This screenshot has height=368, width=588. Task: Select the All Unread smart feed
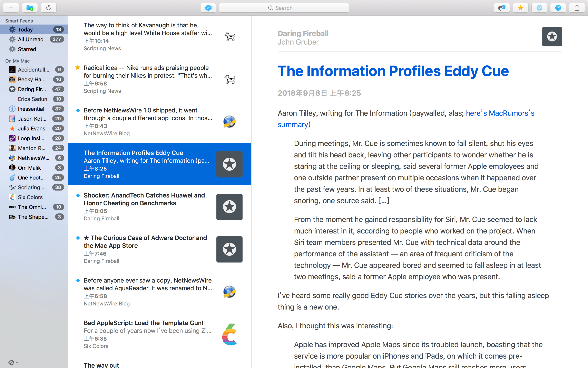[34, 39]
